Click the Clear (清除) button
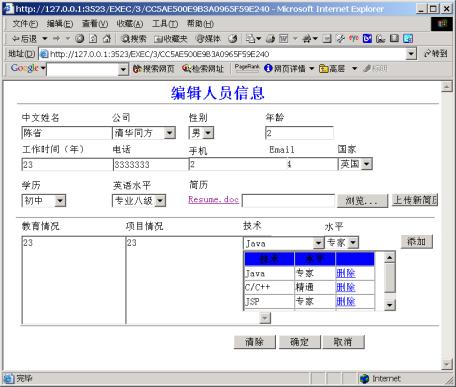This screenshot has width=456, height=387. [x=255, y=342]
